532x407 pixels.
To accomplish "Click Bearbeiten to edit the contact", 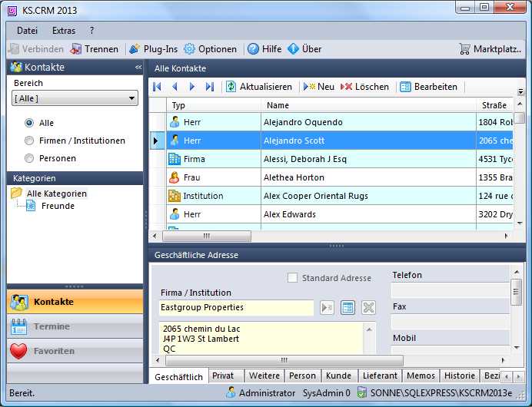I will pos(428,87).
